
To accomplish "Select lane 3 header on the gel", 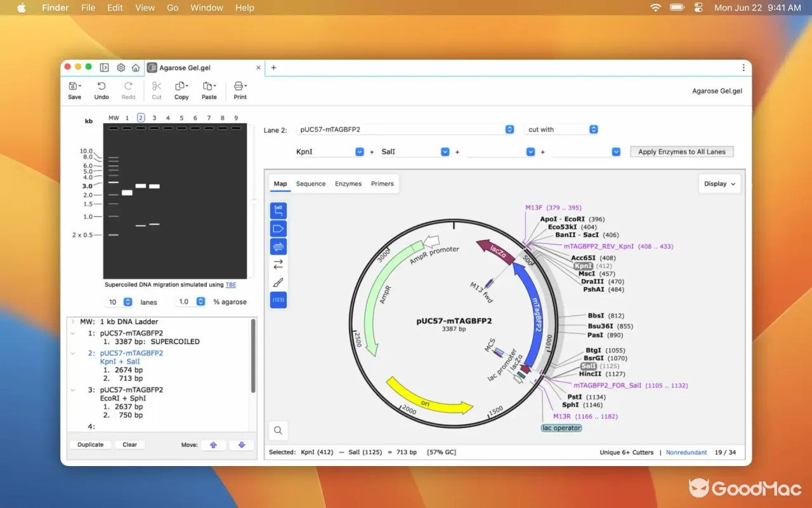I will tap(154, 117).
